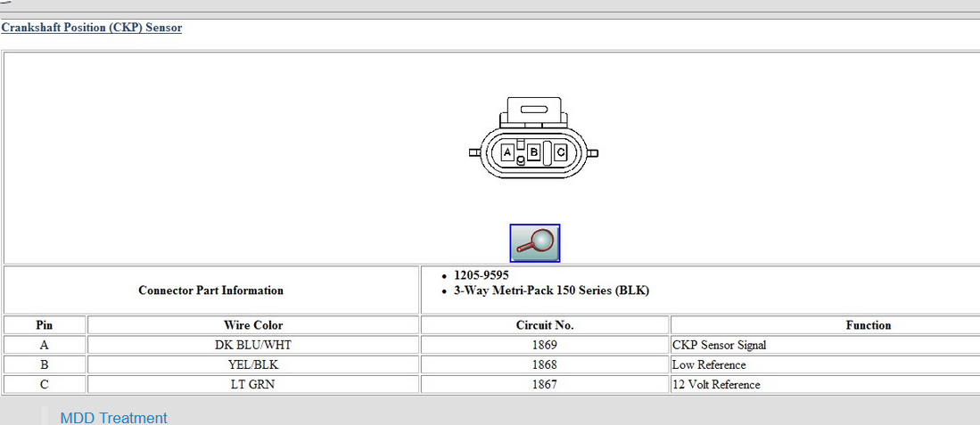Select the Wire Color column header
The height and width of the screenshot is (425, 980).
(x=253, y=325)
